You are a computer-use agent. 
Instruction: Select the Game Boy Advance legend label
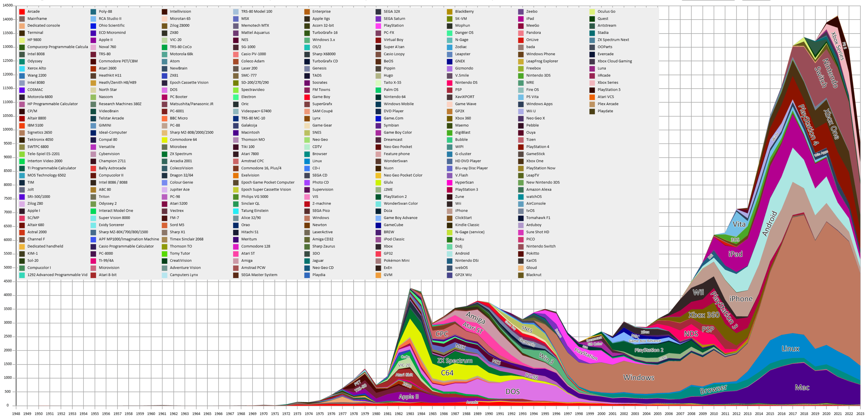[400, 218]
